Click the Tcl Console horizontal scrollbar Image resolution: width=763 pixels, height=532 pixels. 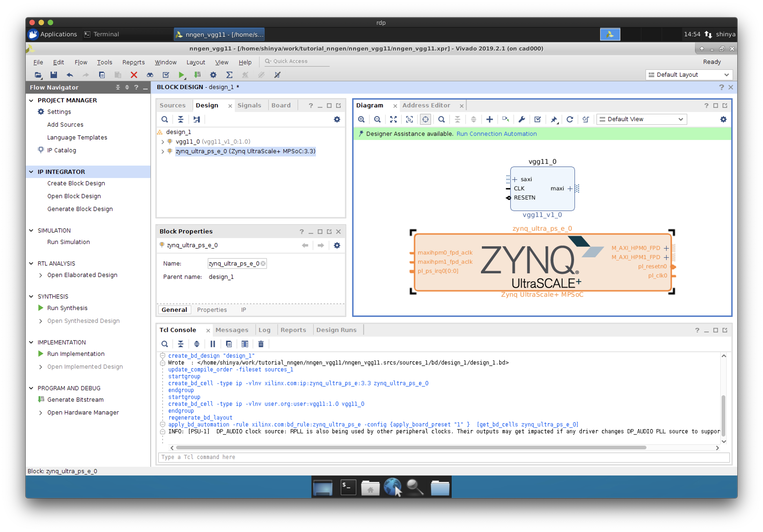coord(411,448)
